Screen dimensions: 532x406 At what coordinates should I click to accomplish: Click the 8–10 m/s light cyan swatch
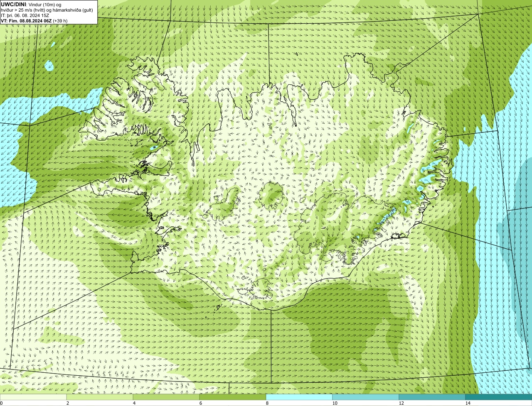(299, 397)
